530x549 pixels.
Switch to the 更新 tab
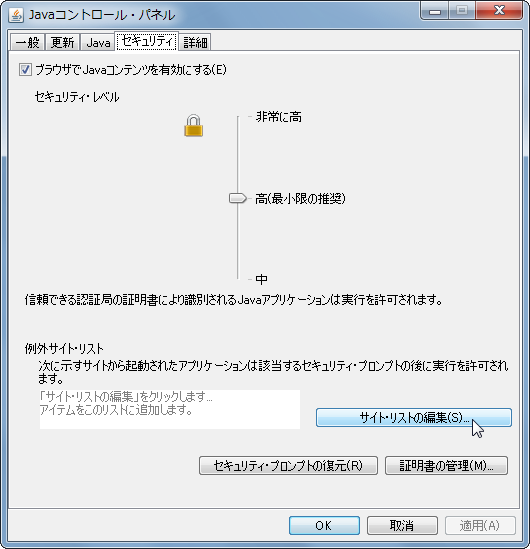coord(62,42)
